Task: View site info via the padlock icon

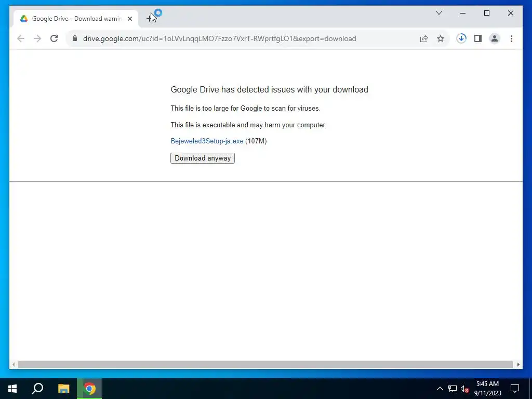Action: coord(75,38)
